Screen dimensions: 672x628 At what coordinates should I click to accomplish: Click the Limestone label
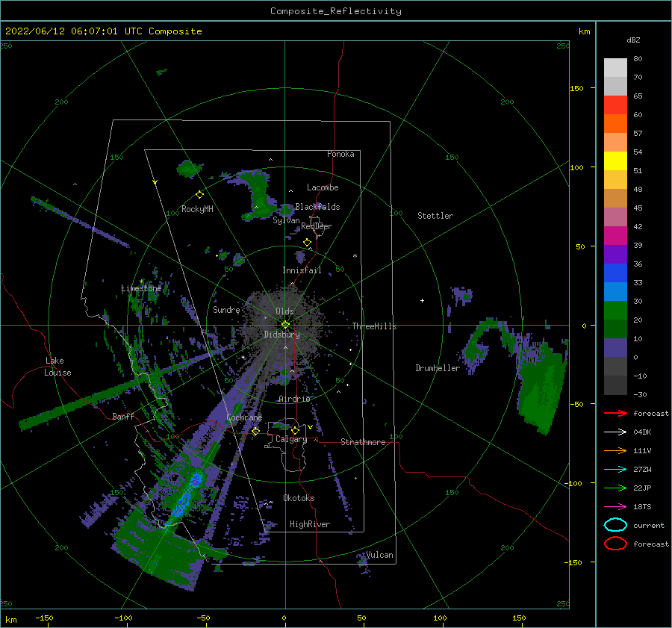coord(141,288)
